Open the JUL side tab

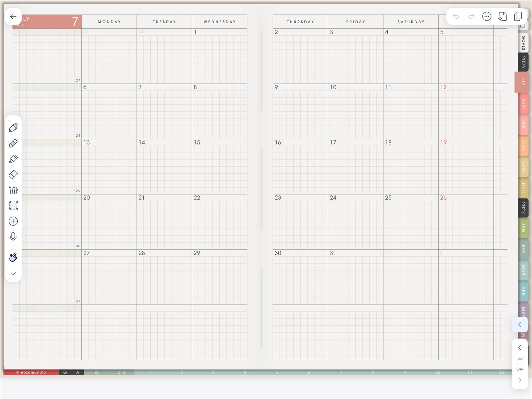point(522,82)
